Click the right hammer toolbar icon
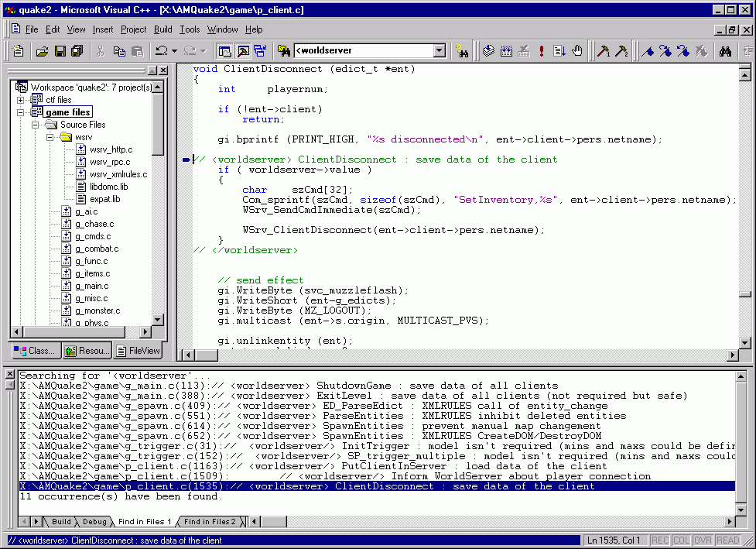Viewport: 756px width, 549px height. click(621, 50)
